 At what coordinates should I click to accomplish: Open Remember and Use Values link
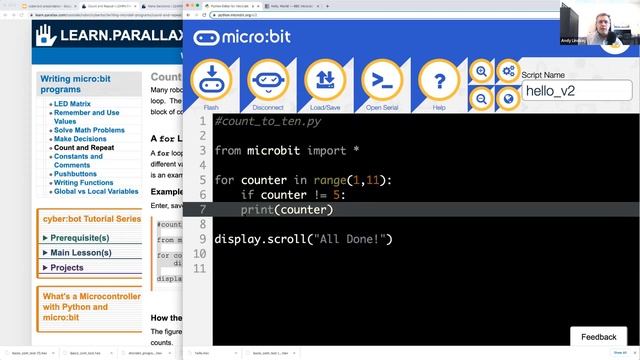tap(87, 117)
